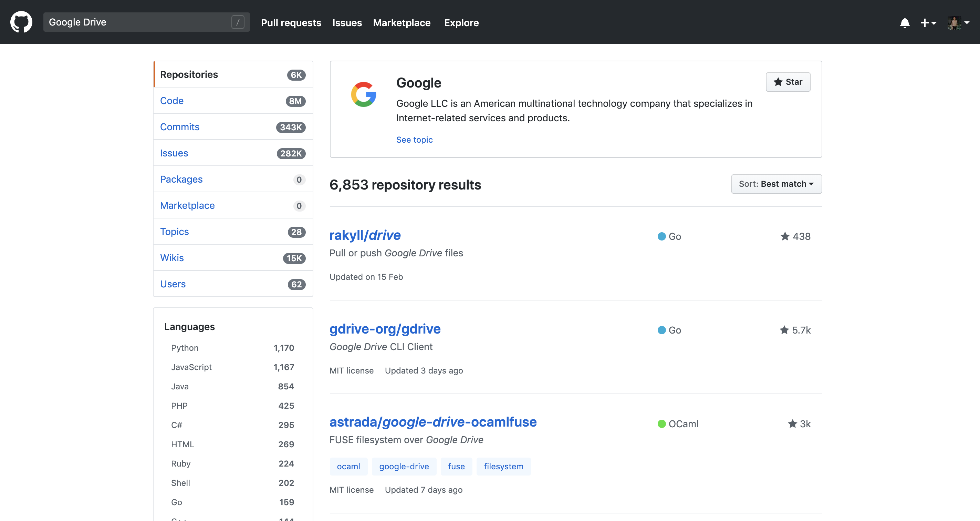
Task: Click the 343K Commits count badge
Action: pos(291,127)
